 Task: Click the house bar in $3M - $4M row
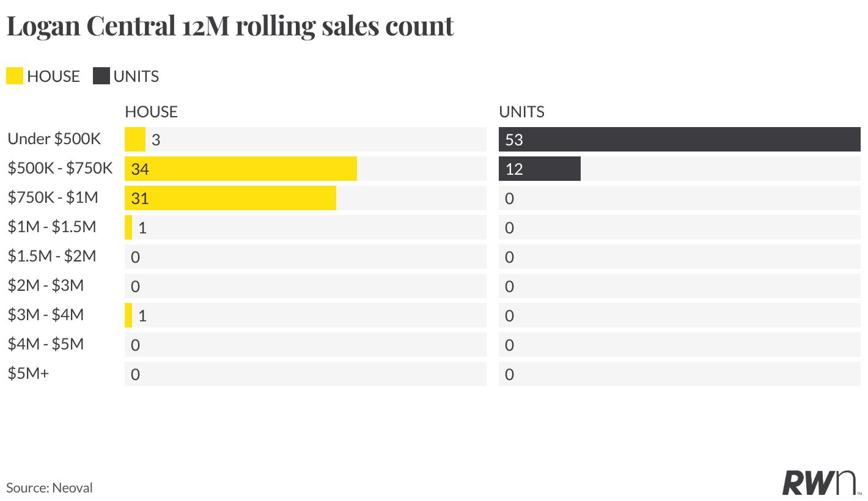click(x=128, y=315)
